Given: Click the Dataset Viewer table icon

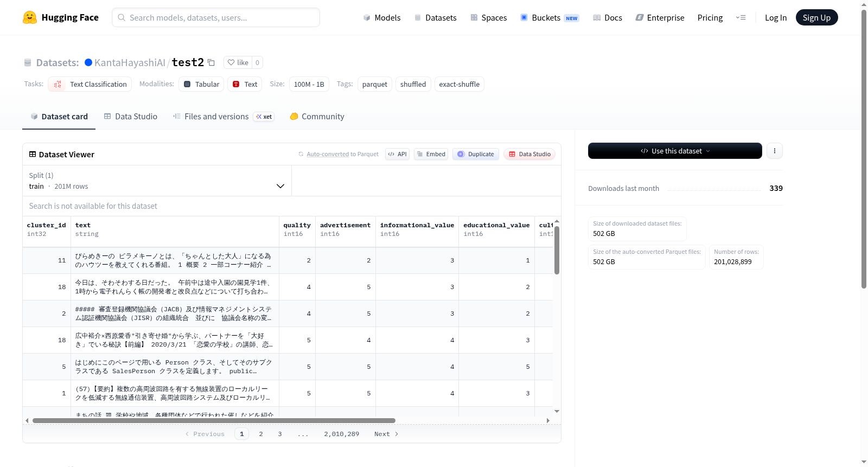Looking at the screenshot, I should click(33, 155).
